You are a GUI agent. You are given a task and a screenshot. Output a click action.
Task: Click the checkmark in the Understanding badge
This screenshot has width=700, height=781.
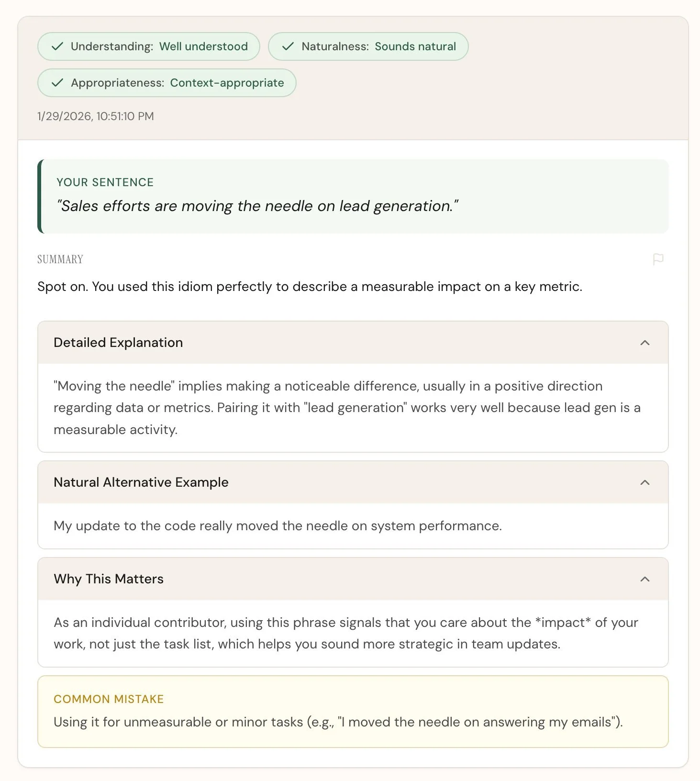(56, 46)
